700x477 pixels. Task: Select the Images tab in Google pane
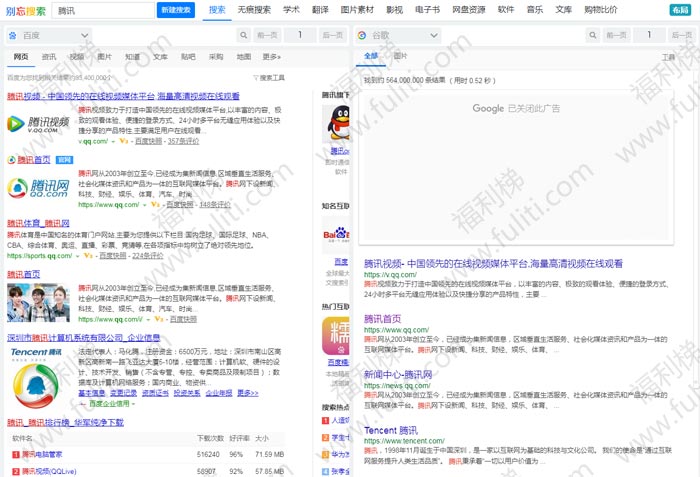click(400, 56)
